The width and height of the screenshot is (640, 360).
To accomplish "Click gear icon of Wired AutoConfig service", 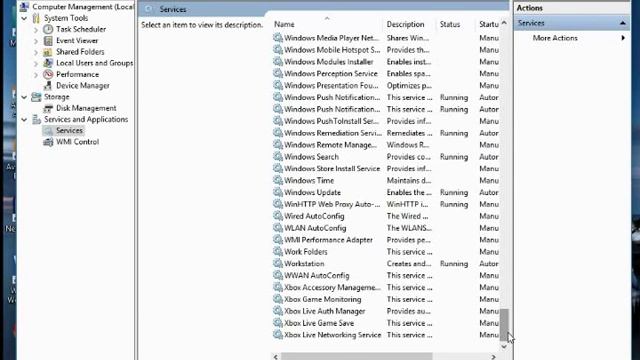I will (x=278, y=216).
